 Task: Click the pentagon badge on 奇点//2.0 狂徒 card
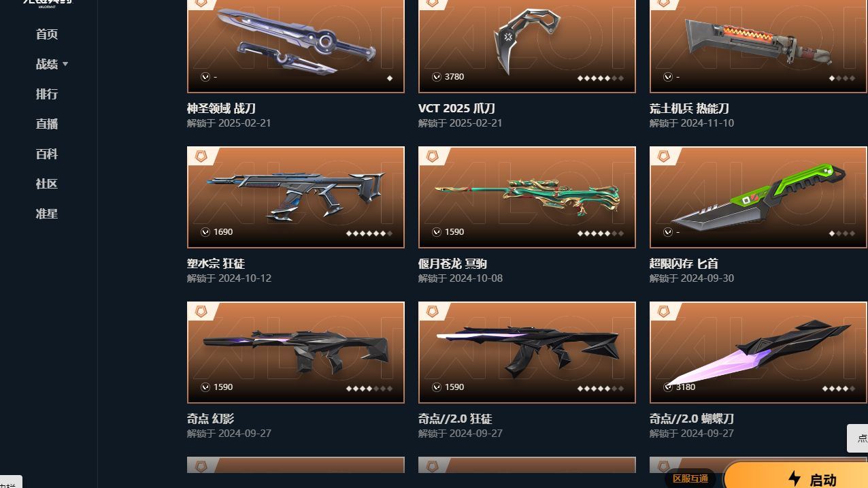tap(432, 311)
